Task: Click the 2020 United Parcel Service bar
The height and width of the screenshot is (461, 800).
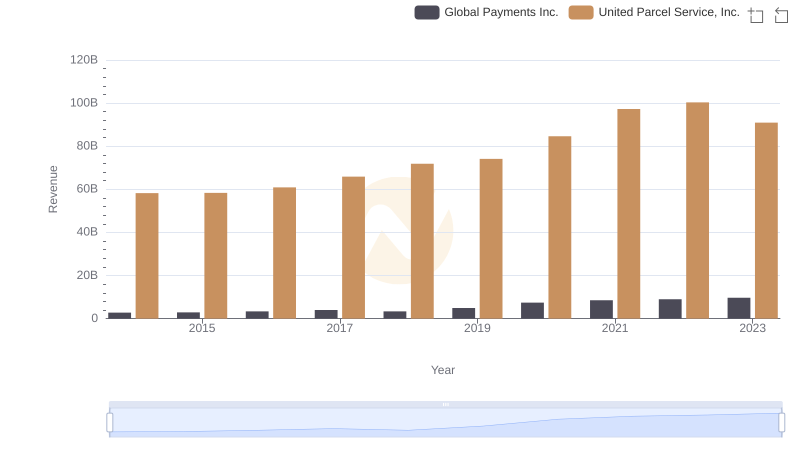Action: tap(560, 227)
